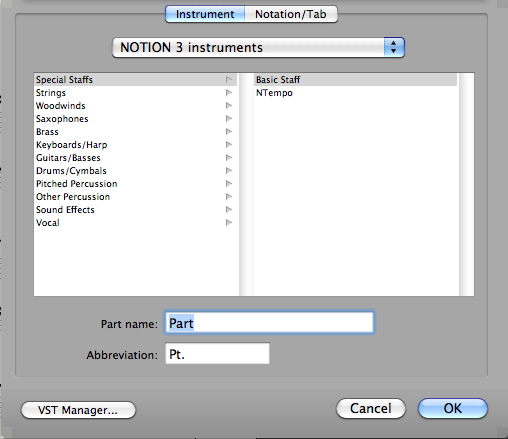This screenshot has width=508, height=439.
Task: Select the Keyboards/Harp category
Action: click(135, 145)
